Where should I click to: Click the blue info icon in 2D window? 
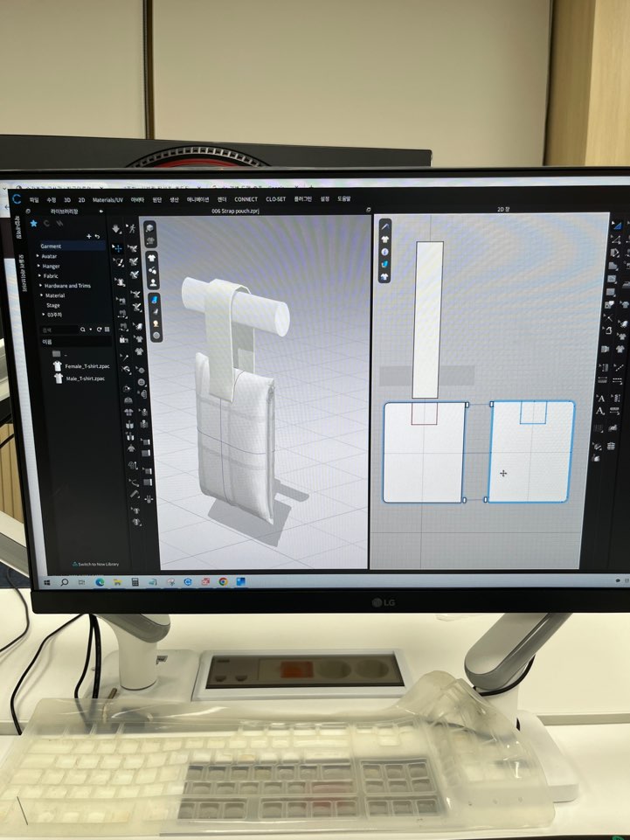pos(384,252)
